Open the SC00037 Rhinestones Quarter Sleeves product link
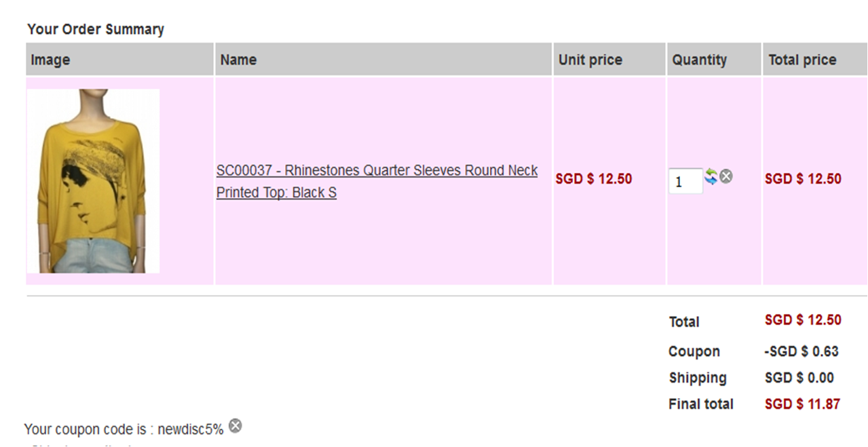 click(377, 181)
